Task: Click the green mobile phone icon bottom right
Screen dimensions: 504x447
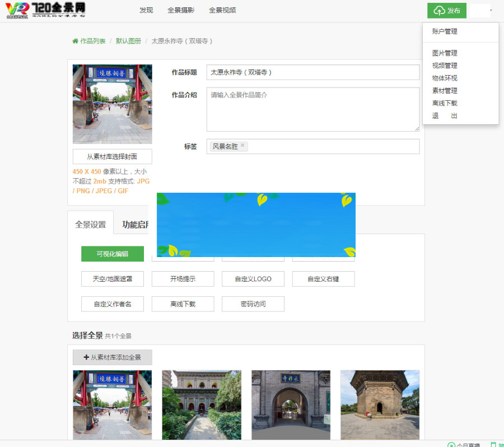Action: 493,445
